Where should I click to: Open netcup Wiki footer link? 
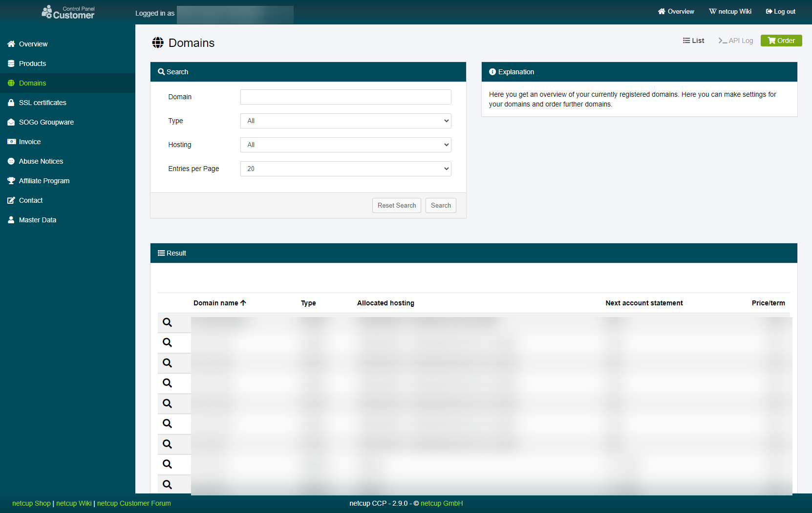[74, 503]
